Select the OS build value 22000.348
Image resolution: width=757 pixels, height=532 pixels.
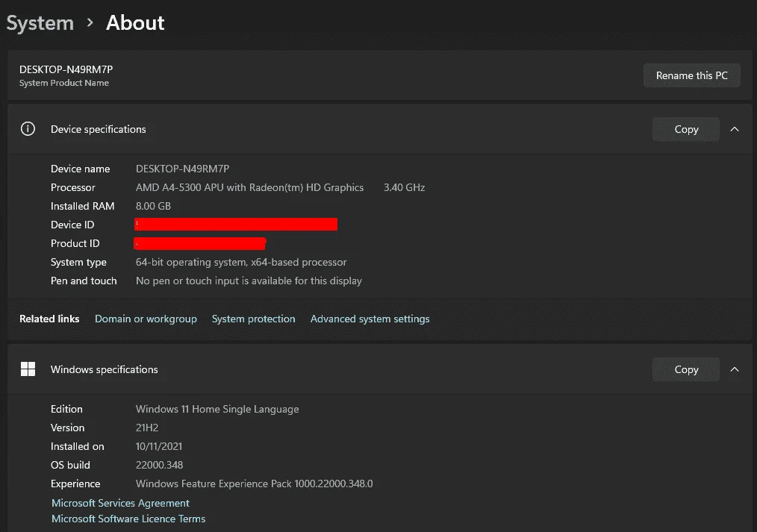point(159,465)
